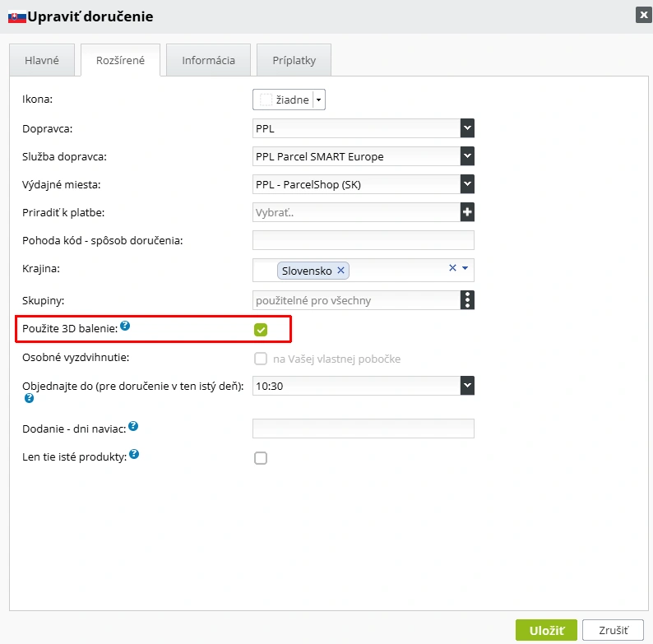This screenshot has width=653, height=644.
Task: Uncheck the Použite 3D balenie checkbox
Action: point(261,330)
